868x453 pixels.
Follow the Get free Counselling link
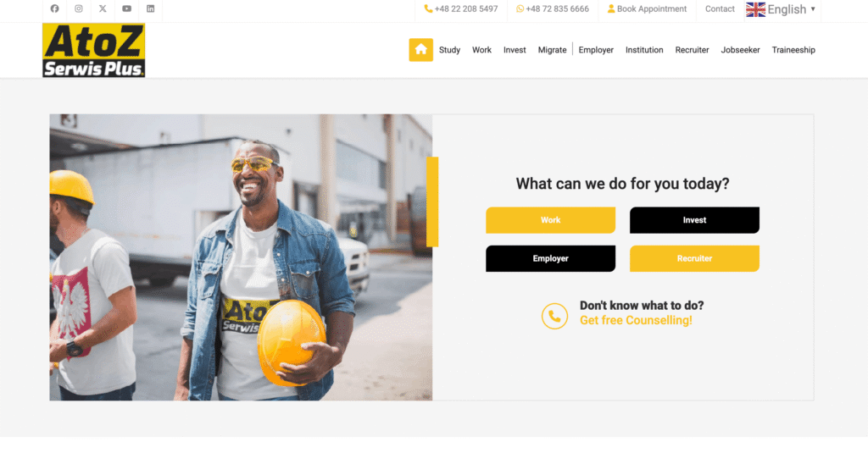tap(636, 320)
